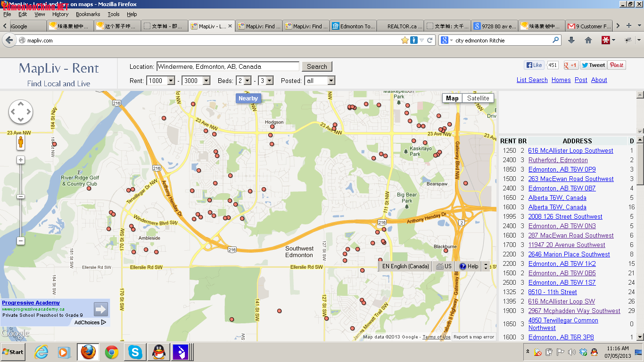This screenshot has height=362, width=644.
Task: Open the 8510 - 11th Street listing
Action: [552, 292]
